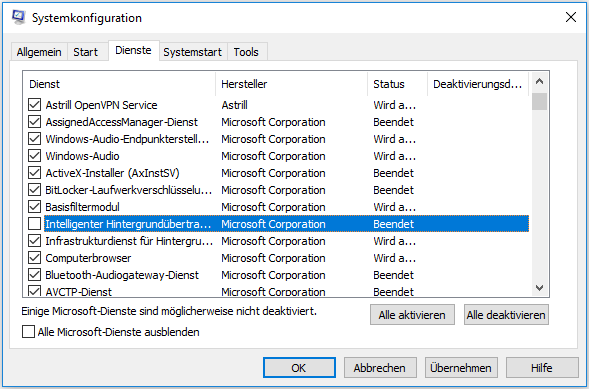Select the ActiveX-Installer (AxInstSV) row name
Screen dimensions: 589x389
[x=112, y=173]
